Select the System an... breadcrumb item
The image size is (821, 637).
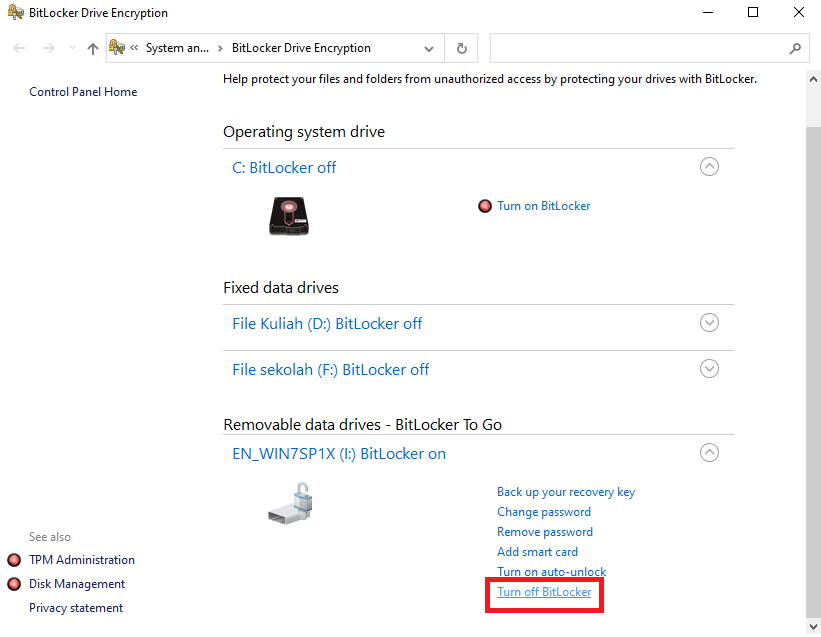[178, 47]
